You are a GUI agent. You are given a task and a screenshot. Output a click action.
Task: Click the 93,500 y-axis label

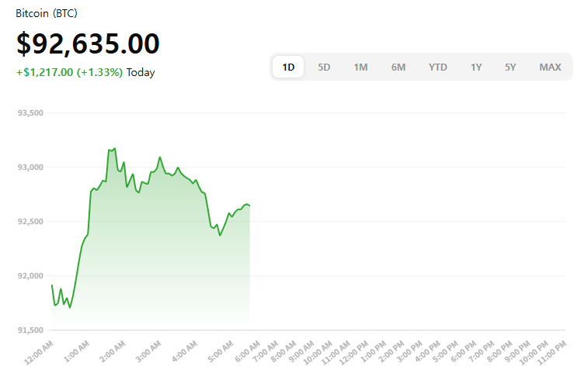(30, 113)
